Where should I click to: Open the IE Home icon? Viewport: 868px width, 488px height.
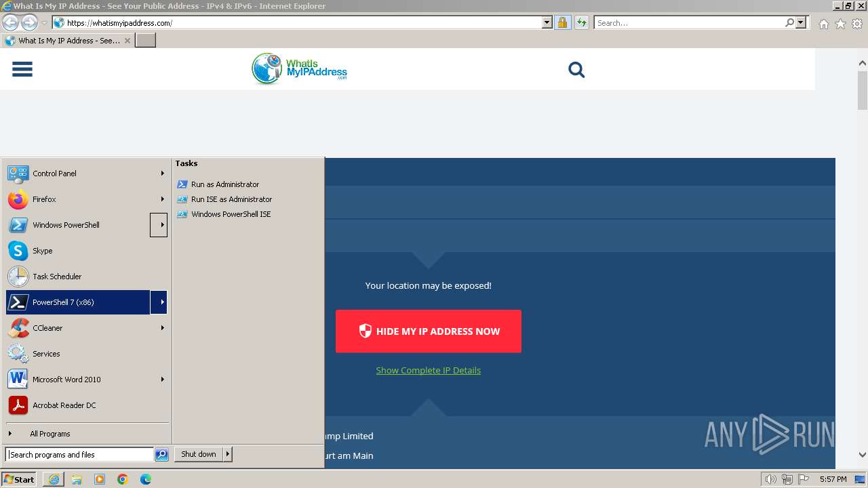[823, 24]
